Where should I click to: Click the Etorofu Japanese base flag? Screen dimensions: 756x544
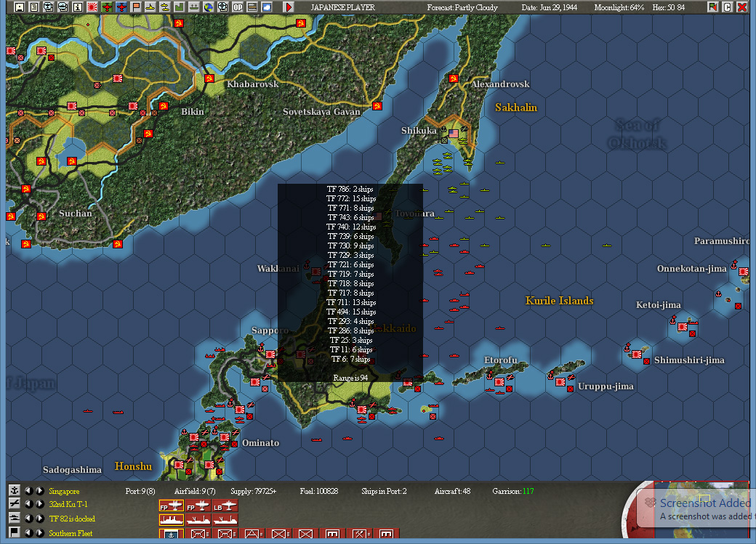(x=499, y=381)
